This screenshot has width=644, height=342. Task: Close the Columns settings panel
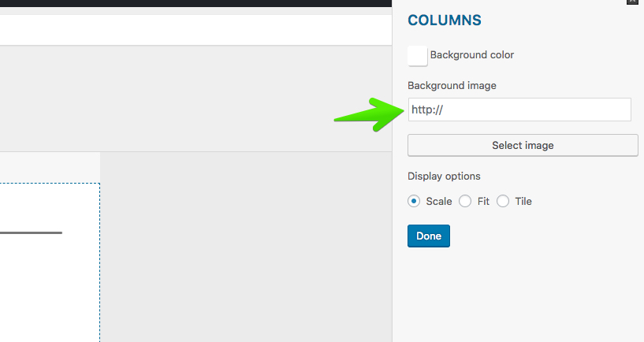[x=631, y=2]
